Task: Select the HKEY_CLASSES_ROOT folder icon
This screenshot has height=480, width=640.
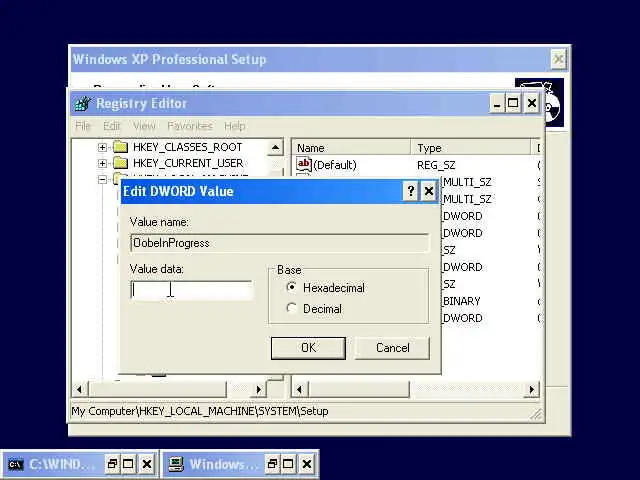Action: pos(120,147)
